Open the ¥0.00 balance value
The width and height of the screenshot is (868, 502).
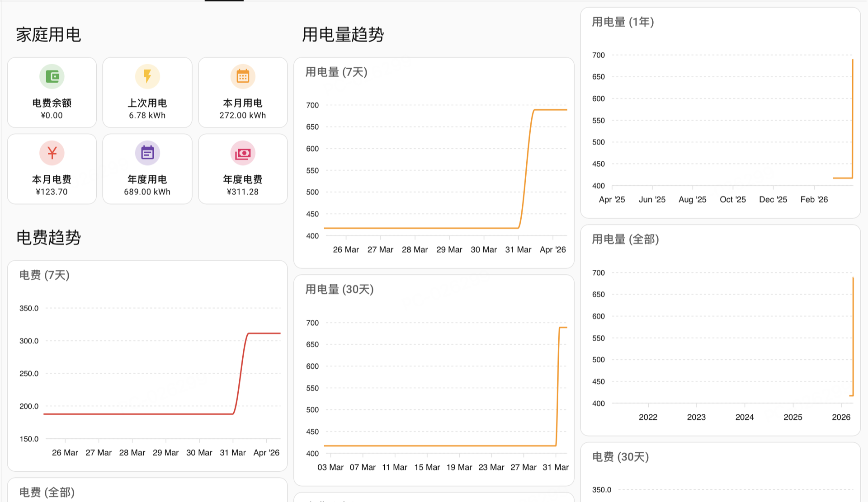[52, 115]
